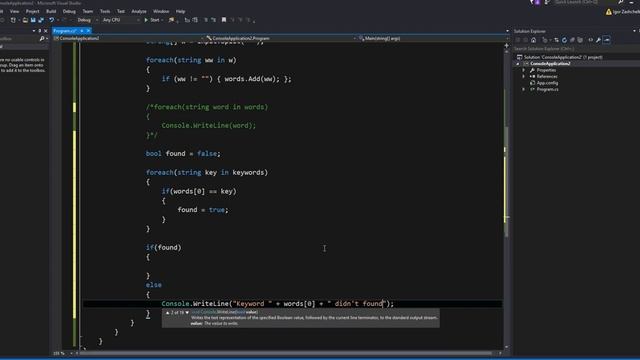Click the New Project toolbar icon

click(13, 20)
